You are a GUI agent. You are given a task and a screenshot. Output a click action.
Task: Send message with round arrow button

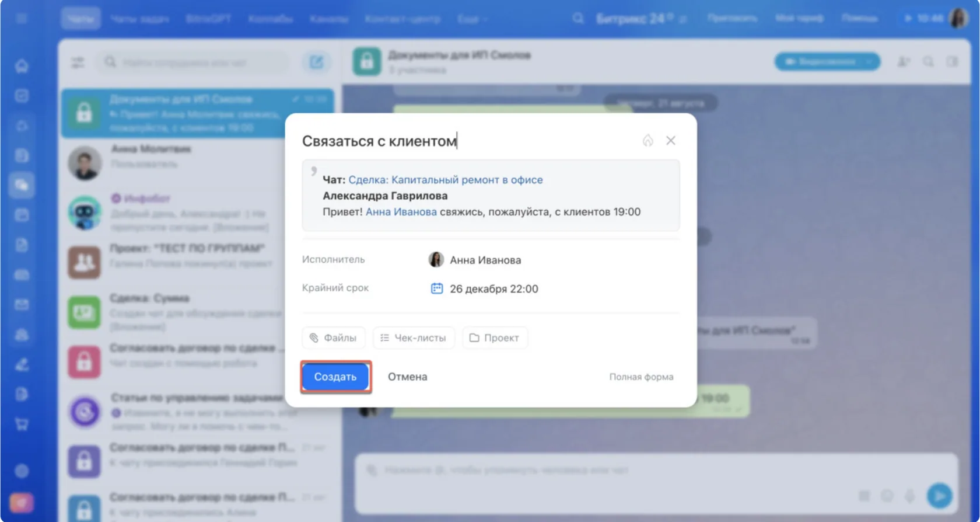939,496
